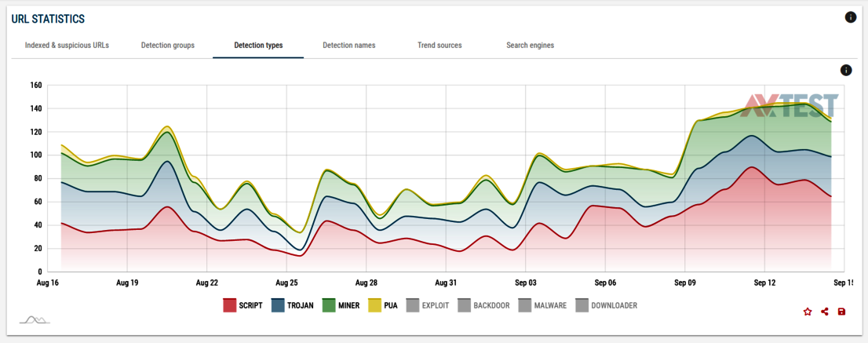Hide the TROJAN series from chart
This screenshot has width=868, height=343.
tap(293, 305)
